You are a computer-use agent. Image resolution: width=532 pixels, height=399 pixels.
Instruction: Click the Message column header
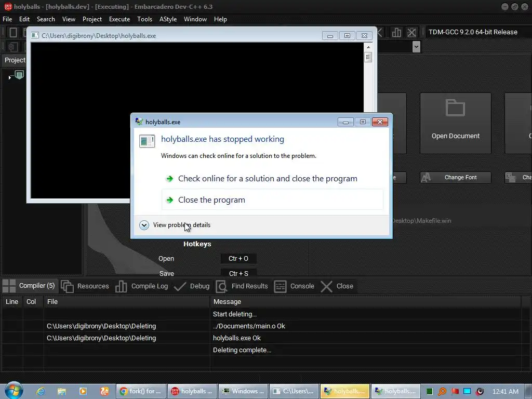click(x=365, y=302)
